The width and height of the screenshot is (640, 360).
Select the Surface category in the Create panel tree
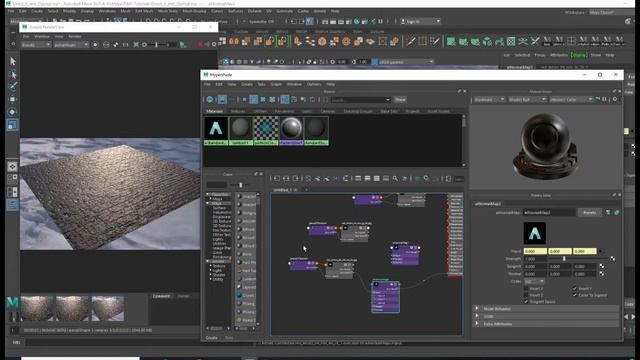click(219, 208)
